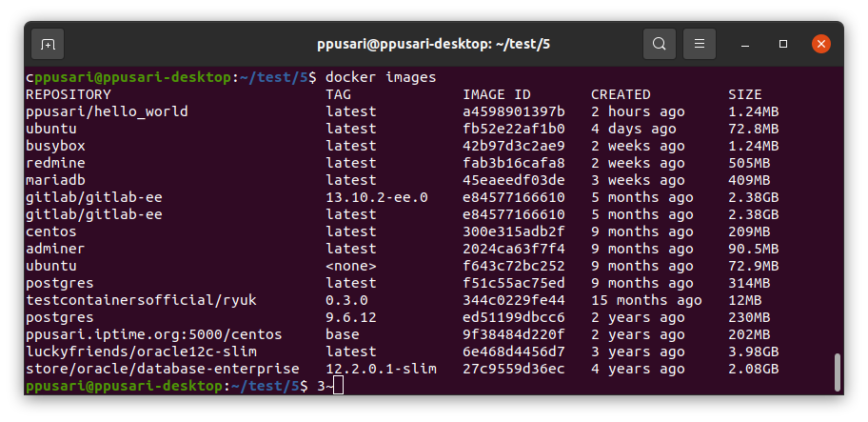Click the SIZE column header

[745, 94]
